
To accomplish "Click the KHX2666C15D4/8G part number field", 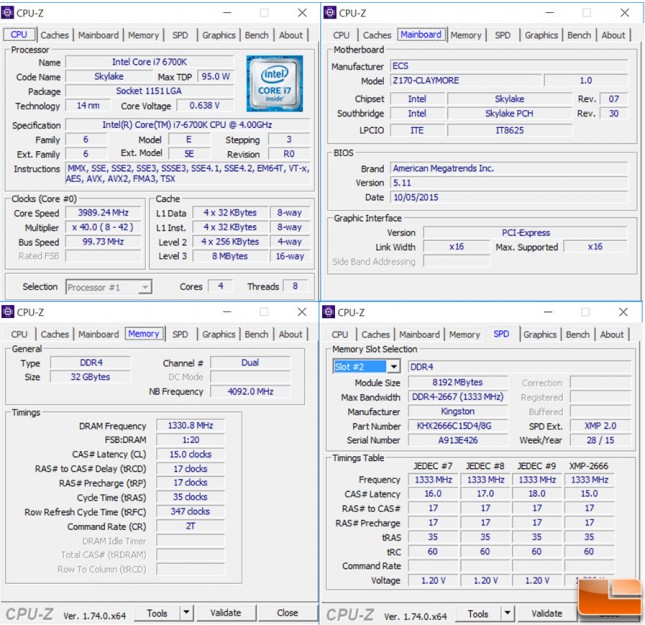I will pos(458,425).
